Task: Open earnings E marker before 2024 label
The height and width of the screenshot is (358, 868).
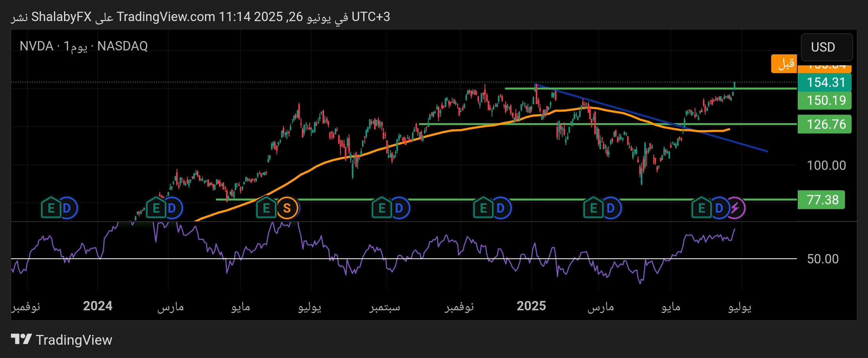Action: point(51,208)
